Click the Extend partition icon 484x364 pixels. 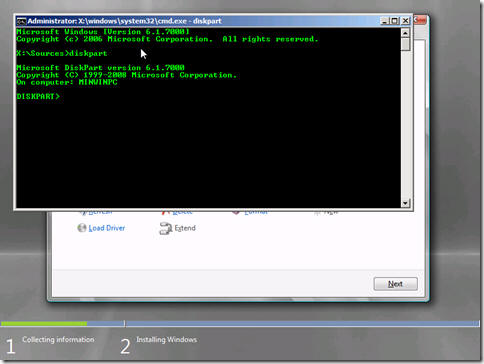click(165, 228)
